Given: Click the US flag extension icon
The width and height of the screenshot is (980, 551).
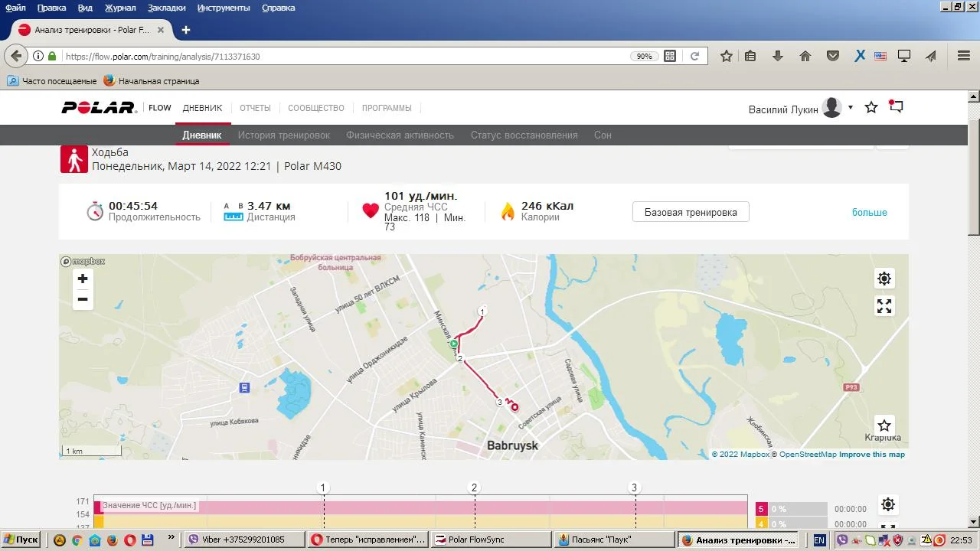Looking at the screenshot, I should pyautogui.click(x=880, y=56).
